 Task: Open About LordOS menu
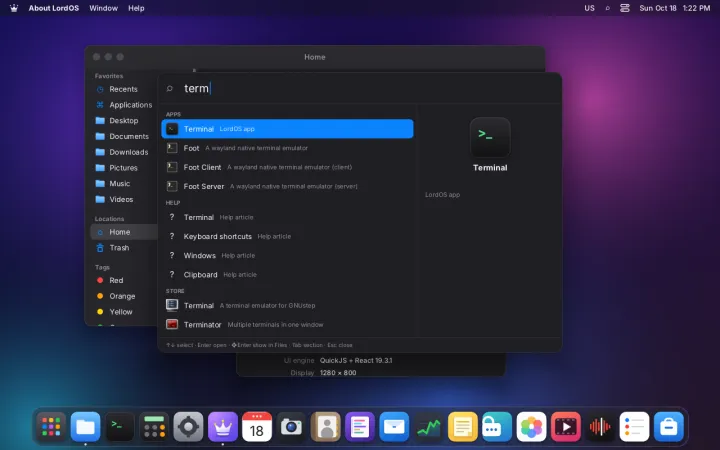pos(54,8)
